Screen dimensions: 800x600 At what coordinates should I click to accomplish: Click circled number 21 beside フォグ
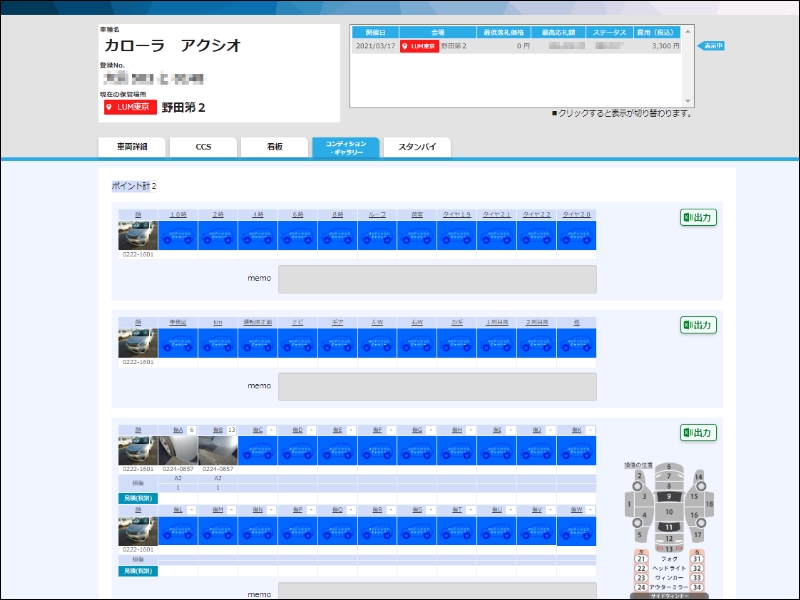tap(641, 559)
